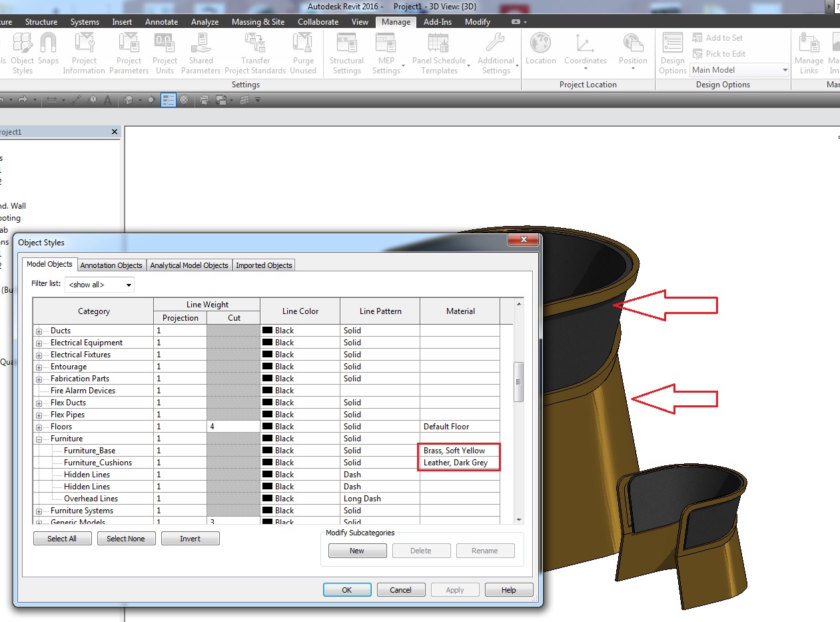Click the Select None button
This screenshot has width=840, height=622.
(x=126, y=539)
